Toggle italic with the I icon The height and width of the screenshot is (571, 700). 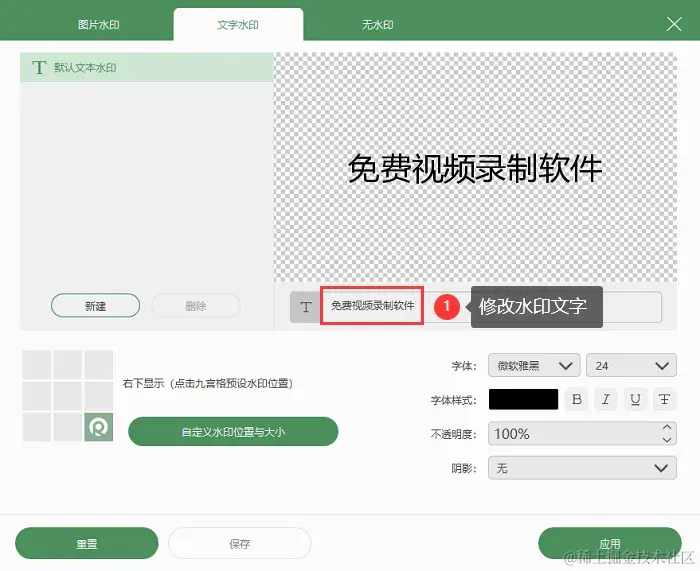606,399
